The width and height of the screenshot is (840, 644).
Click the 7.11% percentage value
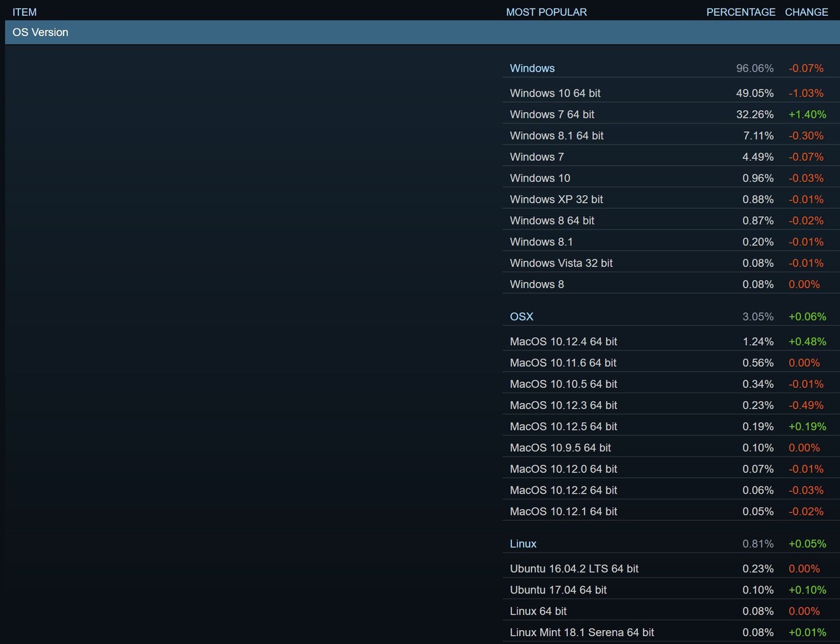pos(758,136)
